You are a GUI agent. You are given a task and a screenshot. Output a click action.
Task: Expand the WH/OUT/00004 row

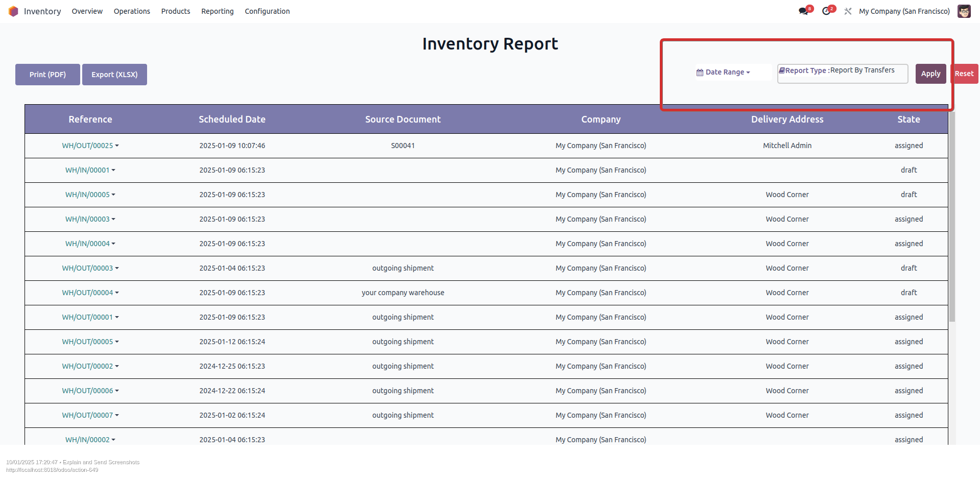tap(90, 293)
